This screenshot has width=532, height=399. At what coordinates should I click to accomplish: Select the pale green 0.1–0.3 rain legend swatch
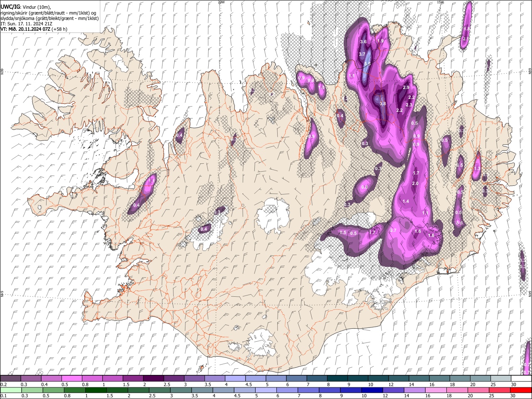(10, 390)
